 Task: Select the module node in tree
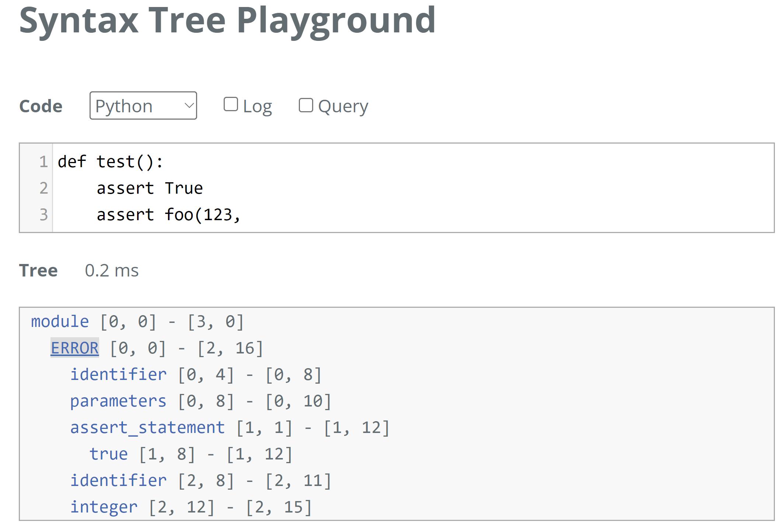60,321
